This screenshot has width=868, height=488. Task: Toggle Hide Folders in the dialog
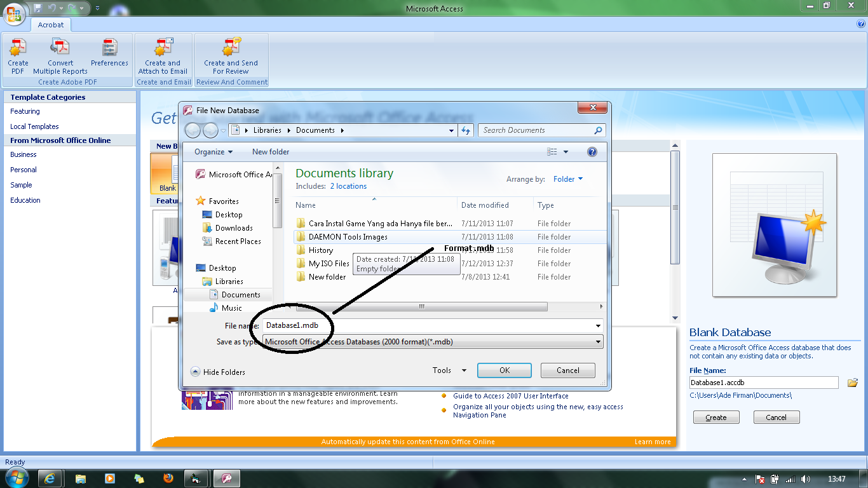[x=217, y=372]
